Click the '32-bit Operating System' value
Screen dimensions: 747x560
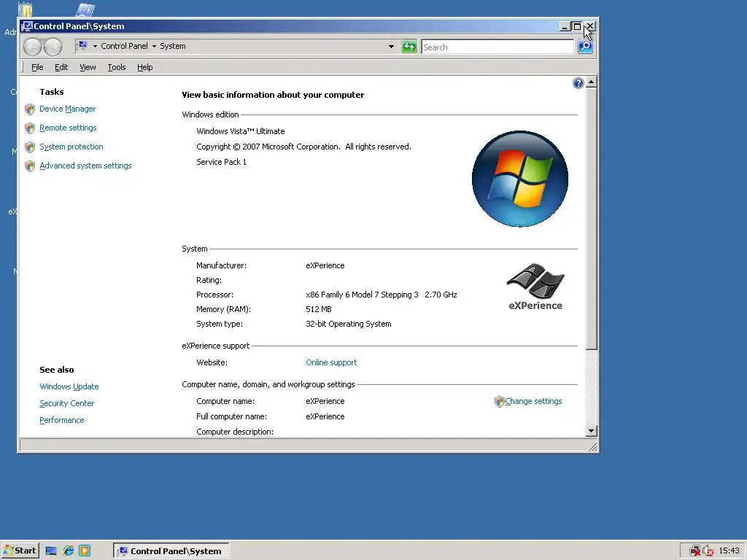click(x=348, y=324)
